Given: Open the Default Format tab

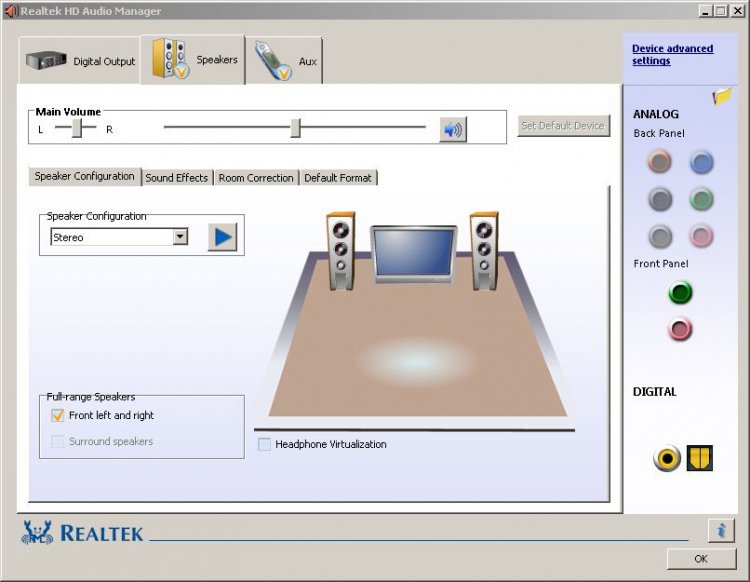Looking at the screenshot, I should point(338,178).
